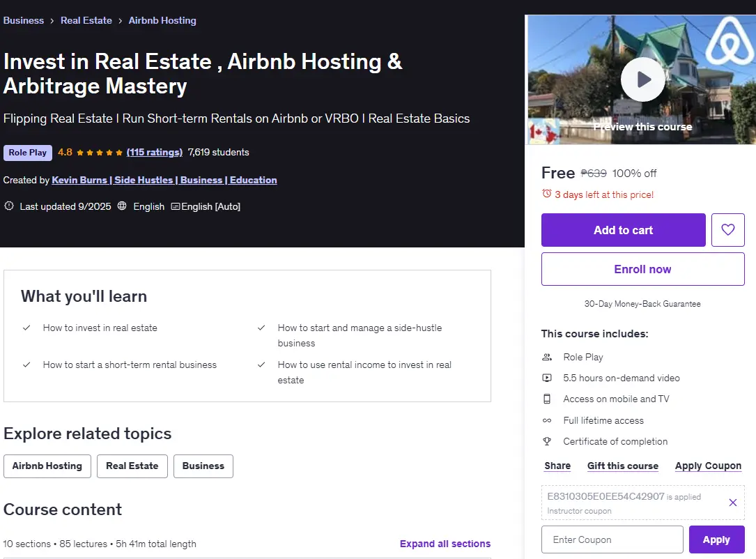
Task: Open instructor Kevin Burns profile link
Action: pyautogui.click(x=164, y=180)
